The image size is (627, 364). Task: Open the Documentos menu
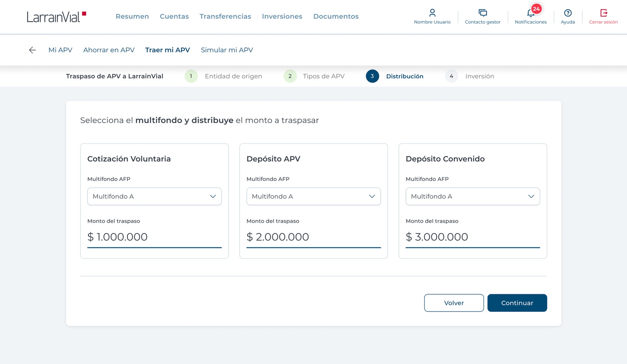[336, 16]
